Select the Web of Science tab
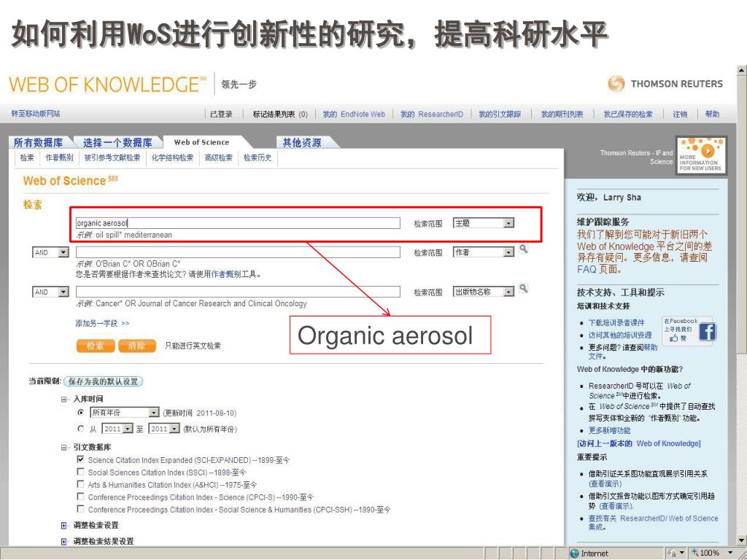Viewport: 747px width, 560px height. pos(201,142)
